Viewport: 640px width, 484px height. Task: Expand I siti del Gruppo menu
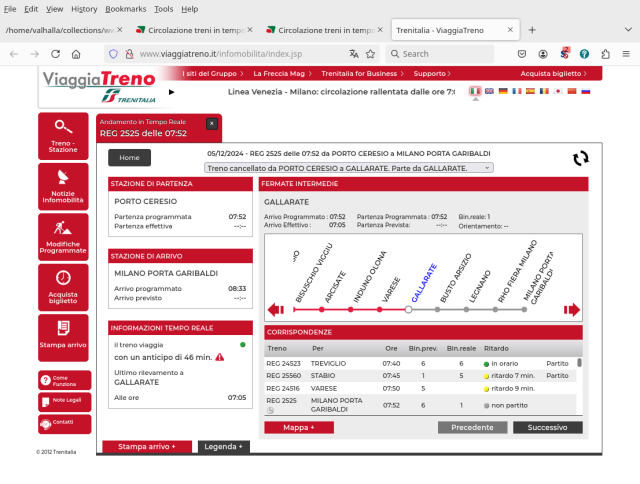213,73
